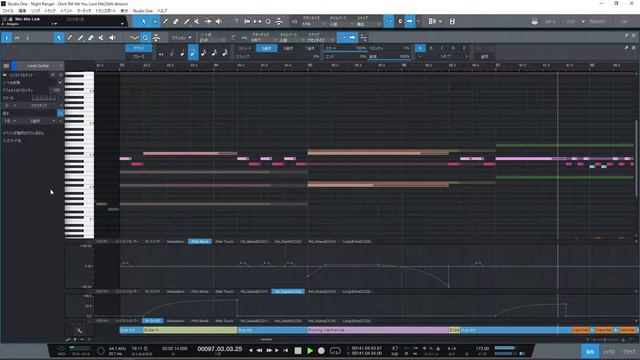Toggle Autoscroll in the top toolbar
The width and height of the screenshot is (640, 360).
pos(409,21)
